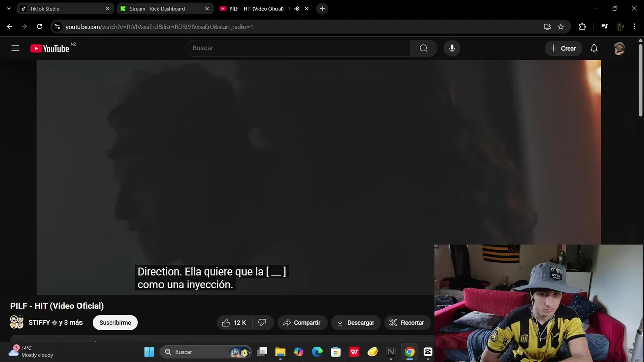Go back with the browser arrow
644x362 pixels.
tap(9, 26)
